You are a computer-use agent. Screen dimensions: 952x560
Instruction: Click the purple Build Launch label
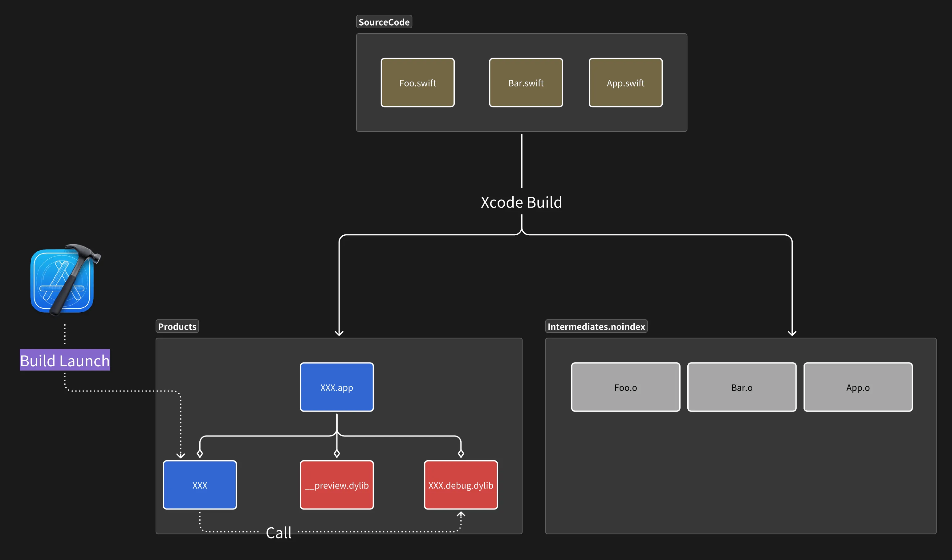[x=65, y=360]
